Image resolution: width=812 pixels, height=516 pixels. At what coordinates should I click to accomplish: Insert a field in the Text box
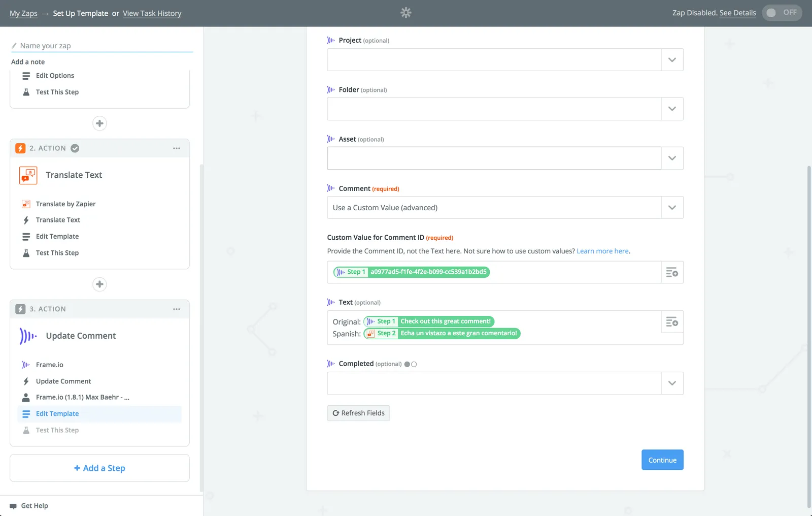click(672, 322)
